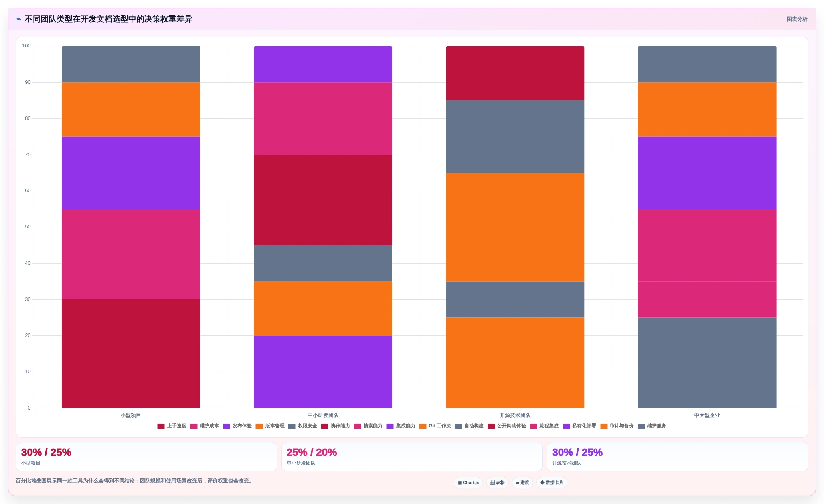Click the orange segment of 中大型企业 bar
Viewport: 824px width, 504px height.
[707, 109]
